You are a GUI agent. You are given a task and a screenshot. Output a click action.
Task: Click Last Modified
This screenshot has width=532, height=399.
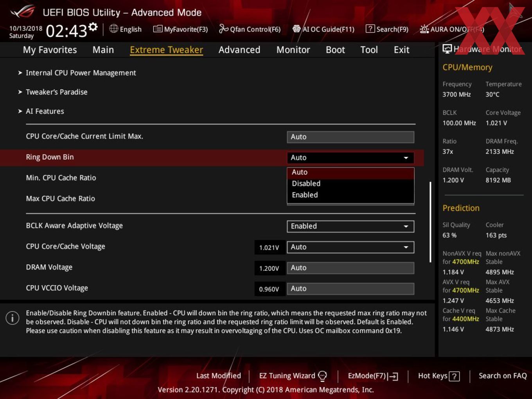[x=218, y=376]
